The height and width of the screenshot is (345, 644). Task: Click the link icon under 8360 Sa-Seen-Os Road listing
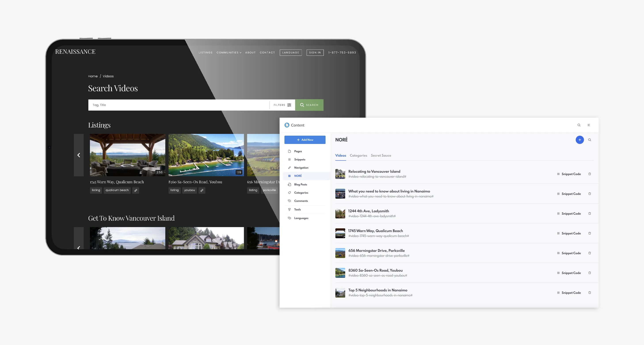point(202,190)
